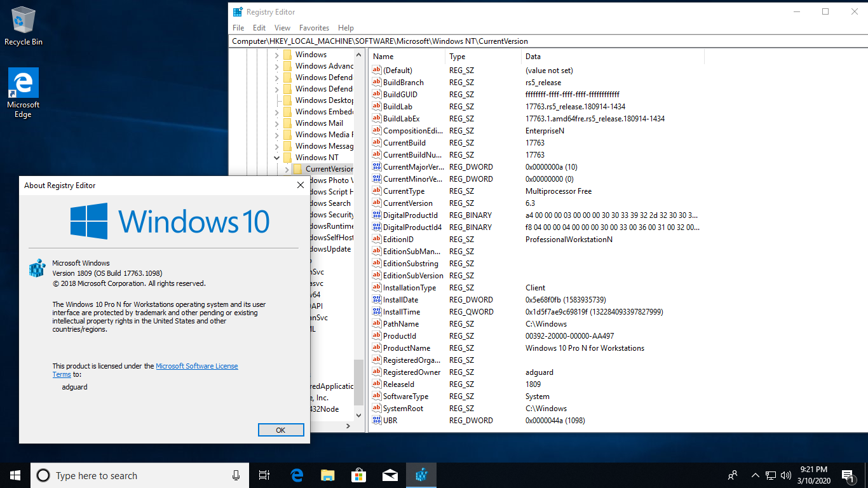Click the string icon beside ProductName

[376, 348]
